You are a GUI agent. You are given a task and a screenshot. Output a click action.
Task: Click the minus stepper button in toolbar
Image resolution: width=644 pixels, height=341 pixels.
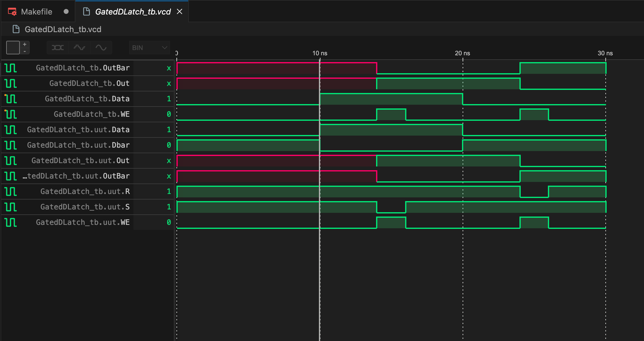click(x=25, y=51)
